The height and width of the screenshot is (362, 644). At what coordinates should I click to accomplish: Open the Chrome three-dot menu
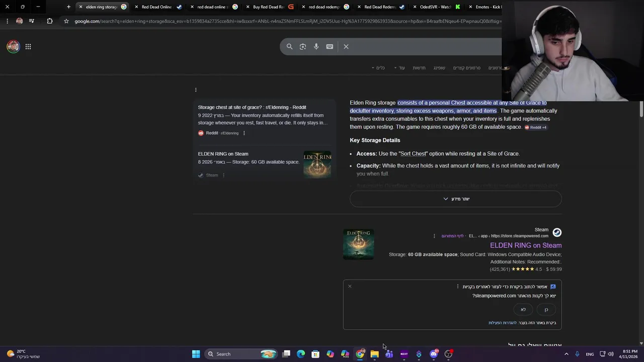pyautogui.click(x=7, y=21)
